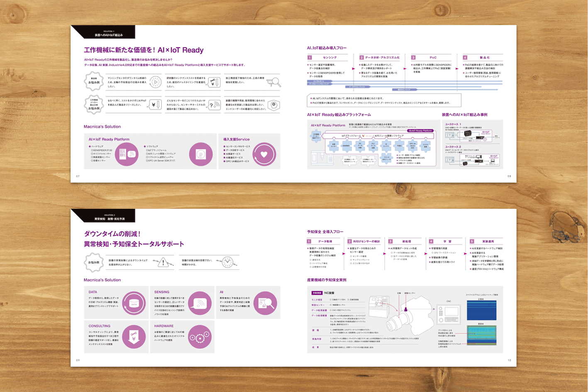Click the AI magnifier report icon
Image resolution: width=588 pixels, height=392 pixels.
tap(265, 303)
